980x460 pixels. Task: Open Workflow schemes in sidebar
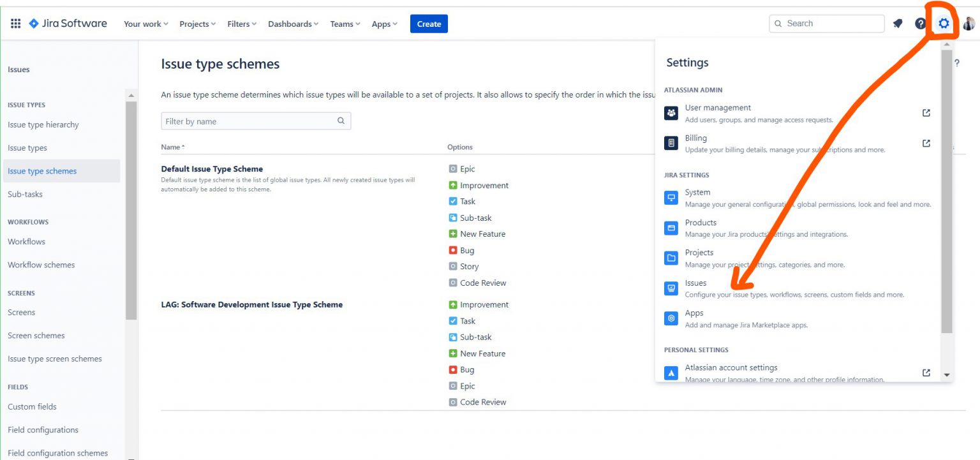coord(41,265)
